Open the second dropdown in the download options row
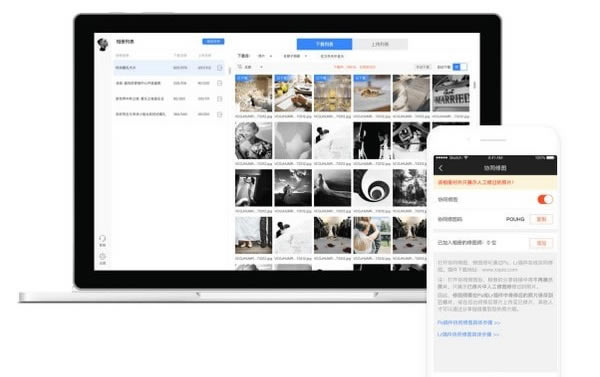Viewport: 600px width, 377px height. 295,56
